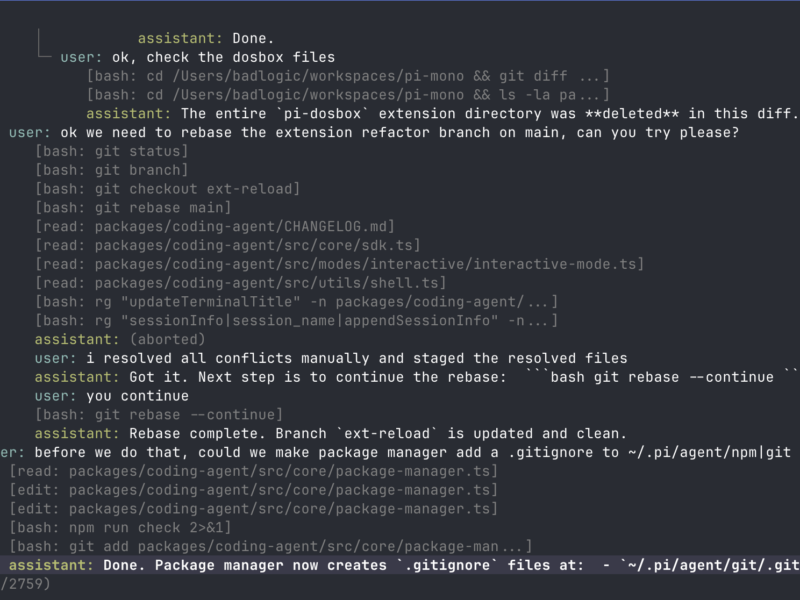This screenshot has height=600, width=800.
Task: Select the "bash: git branch" line
Action: coord(111,170)
